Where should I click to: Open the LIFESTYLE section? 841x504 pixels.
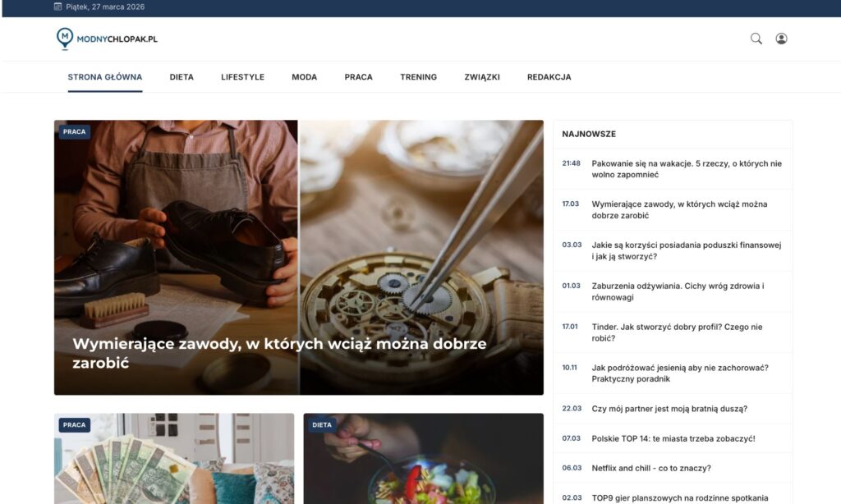(243, 77)
